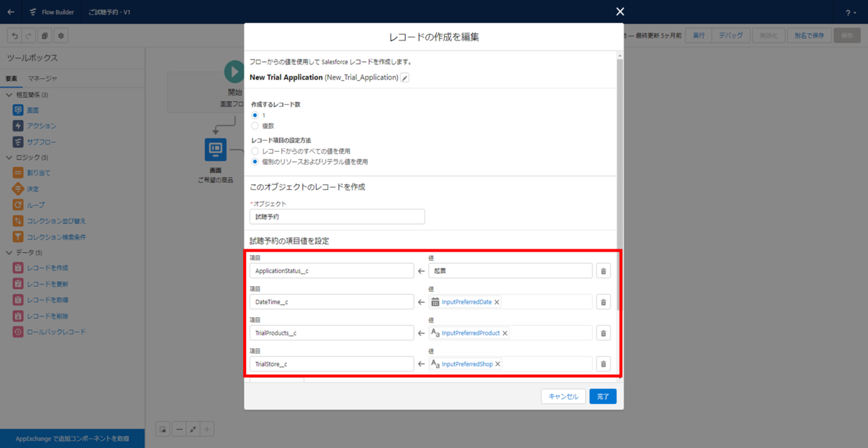The image size is (868, 448).
Task: Close the record create modal with X
Action: pos(620,11)
